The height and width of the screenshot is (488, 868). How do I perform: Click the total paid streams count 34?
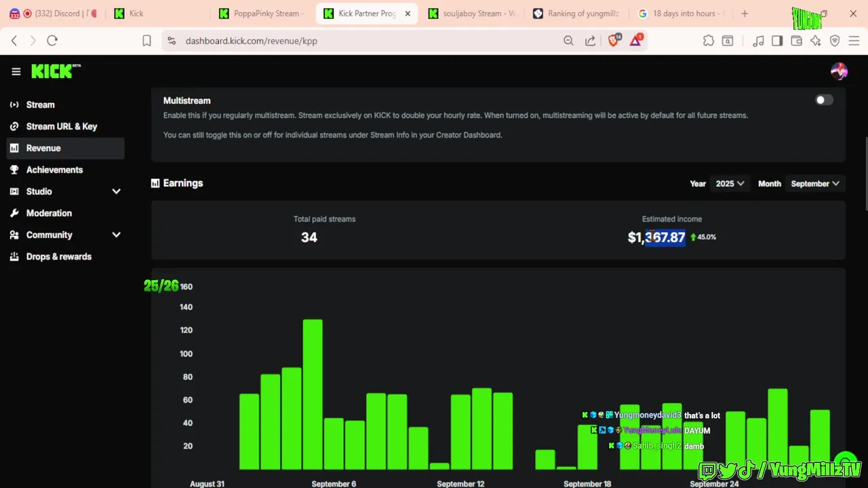point(309,237)
